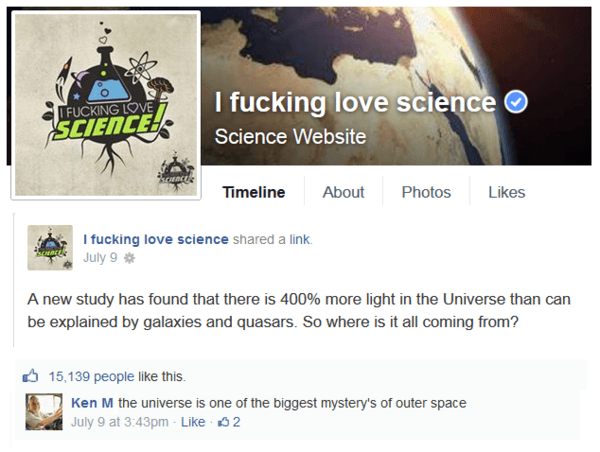Viewport: 600px width, 452px height.
Task: Open Ken M's profile name link
Action: click(92, 403)
